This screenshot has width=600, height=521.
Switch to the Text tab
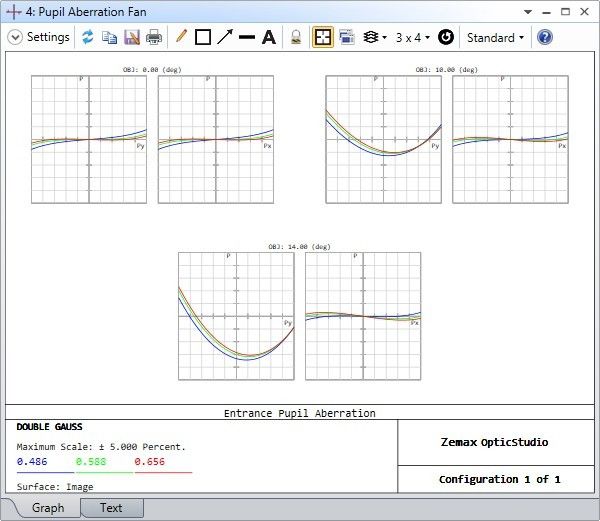(x=111, y=508)
